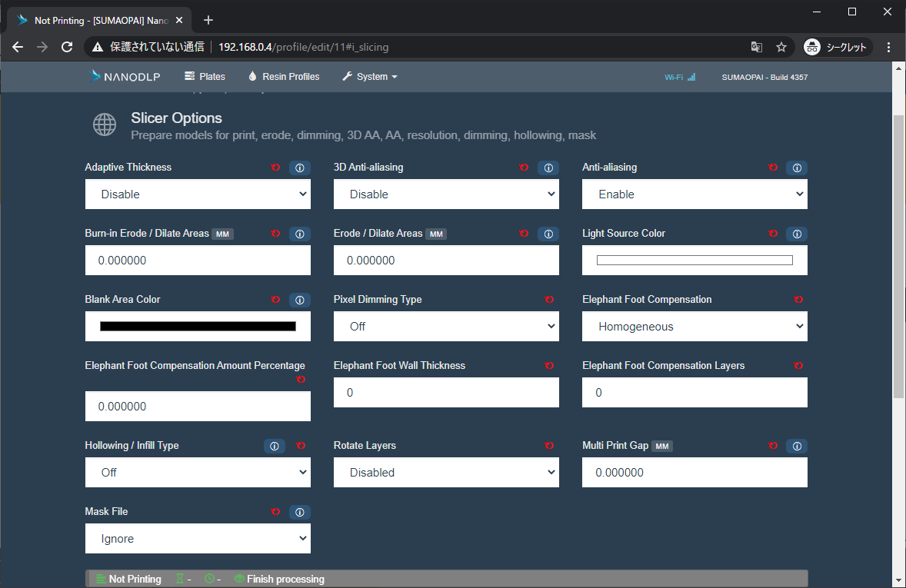This screenshot has height=588, width=906.
Task: Go to Resin Profiles page
Action: pos(284,76)
